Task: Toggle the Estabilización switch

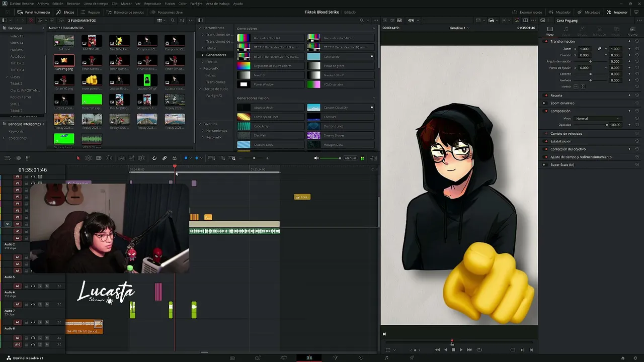Action: click(x=546, y=141)
